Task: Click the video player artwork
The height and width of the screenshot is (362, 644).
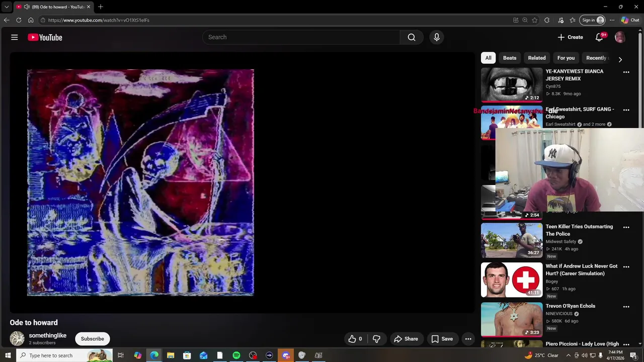Action: click(x=140, y=183)
